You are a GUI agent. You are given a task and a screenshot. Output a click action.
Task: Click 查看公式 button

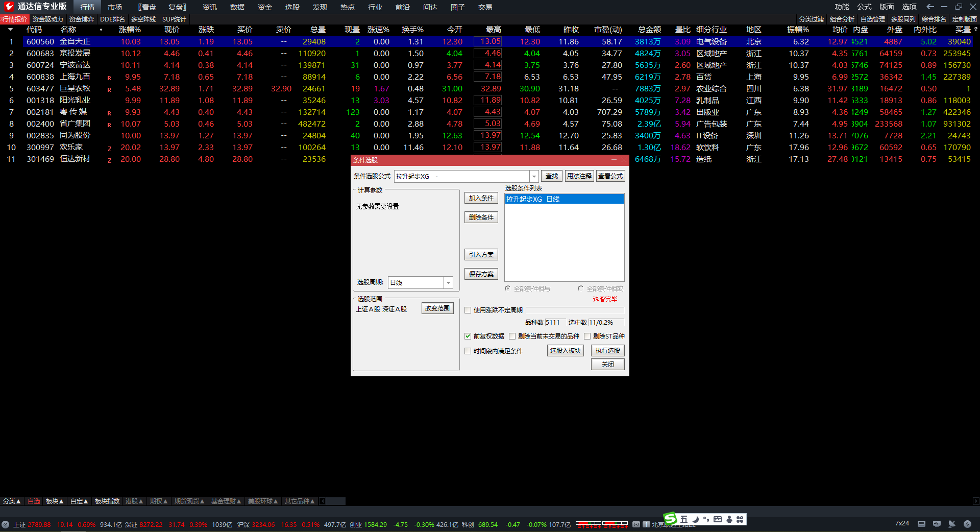pos(610,176)
